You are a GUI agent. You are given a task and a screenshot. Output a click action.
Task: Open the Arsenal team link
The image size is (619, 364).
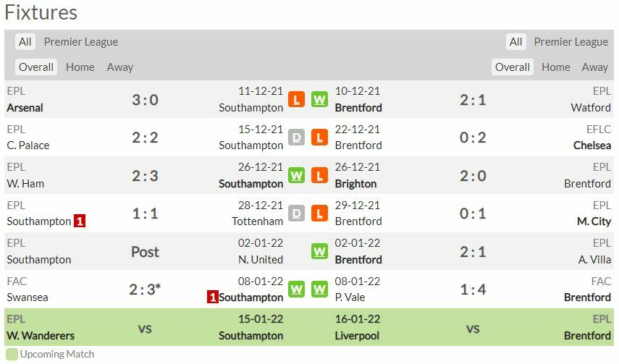25,108
